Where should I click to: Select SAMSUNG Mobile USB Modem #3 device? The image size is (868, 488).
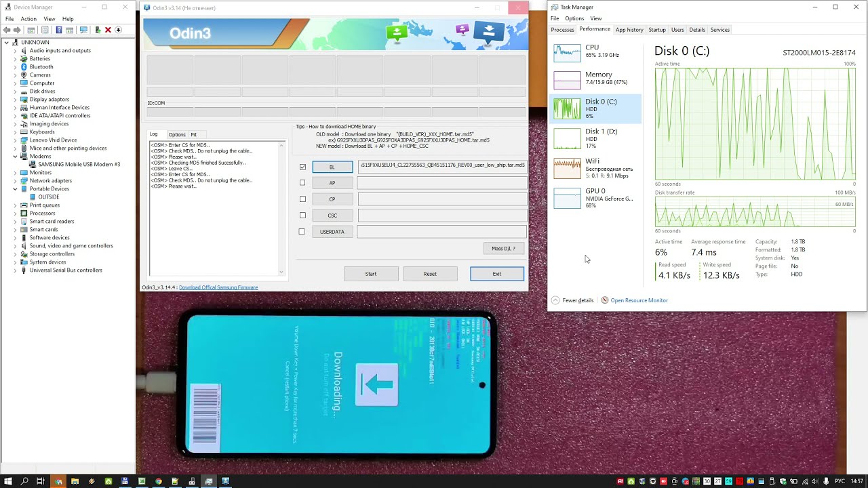(x=79, y=164)
